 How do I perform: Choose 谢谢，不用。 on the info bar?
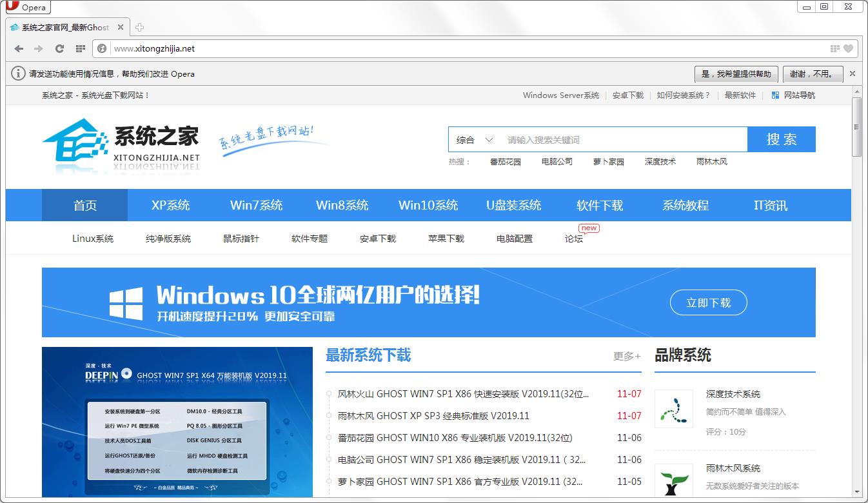click(x=813, y=74)
